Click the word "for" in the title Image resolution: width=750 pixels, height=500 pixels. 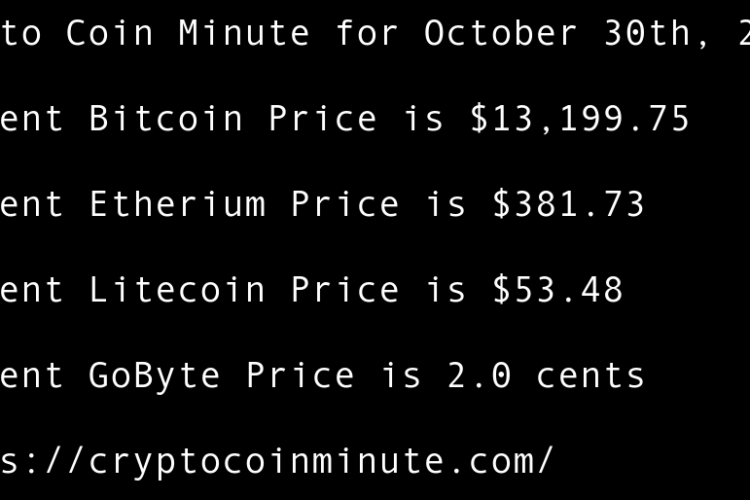click(367, 33)
